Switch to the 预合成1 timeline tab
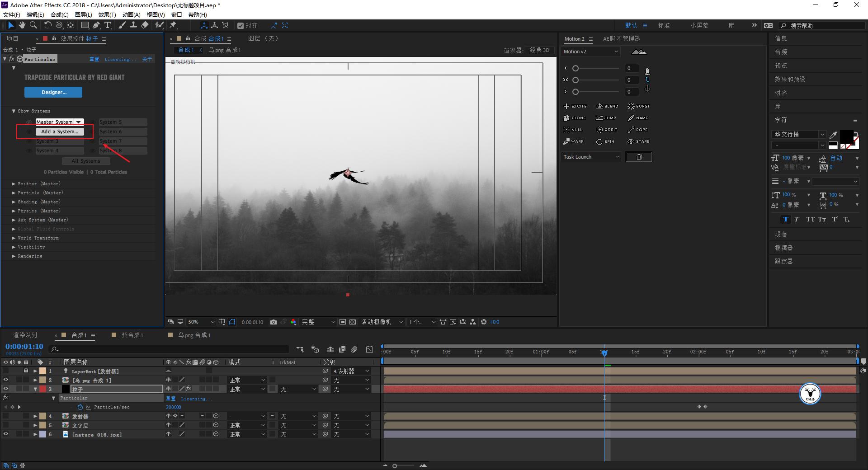 pyautogui.click(x=132, y=335)
